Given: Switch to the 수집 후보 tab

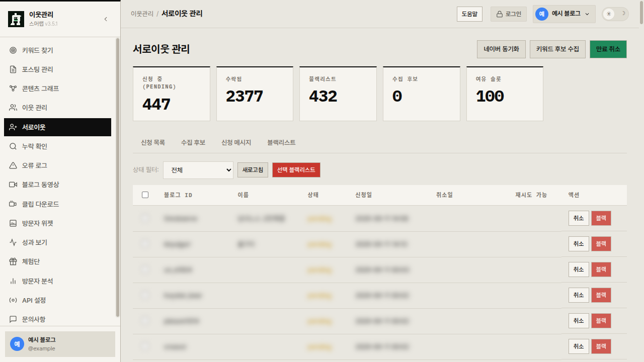Looking at the screenshot, I should pos(193,143).
